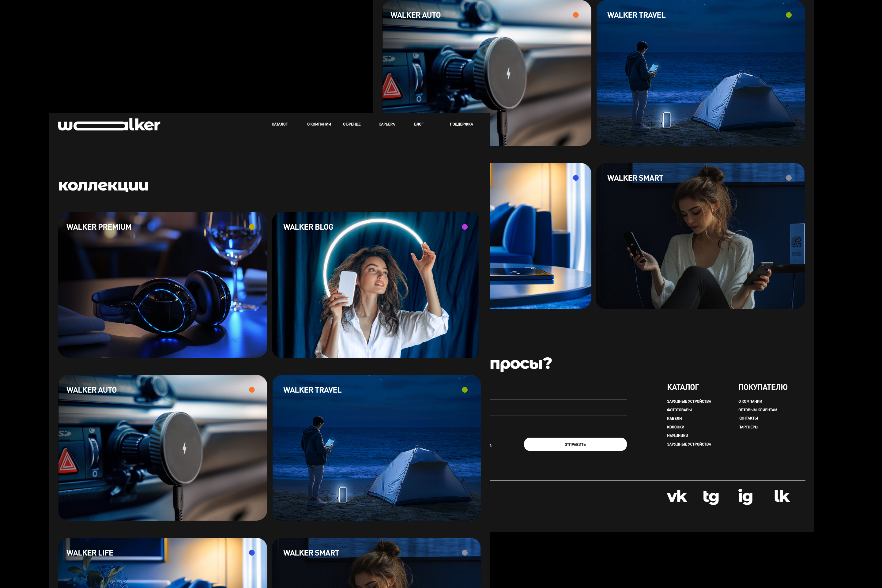This screenshot has height=588, width=882.
Task: Open Каталог in the top navigation
Action: 279,124
